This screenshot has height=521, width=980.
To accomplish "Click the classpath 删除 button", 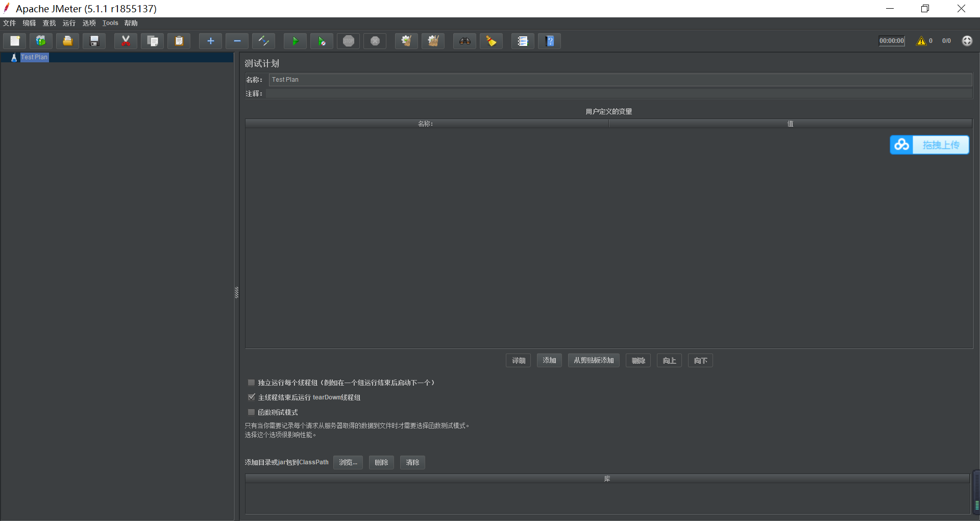I will click(381, 462).
